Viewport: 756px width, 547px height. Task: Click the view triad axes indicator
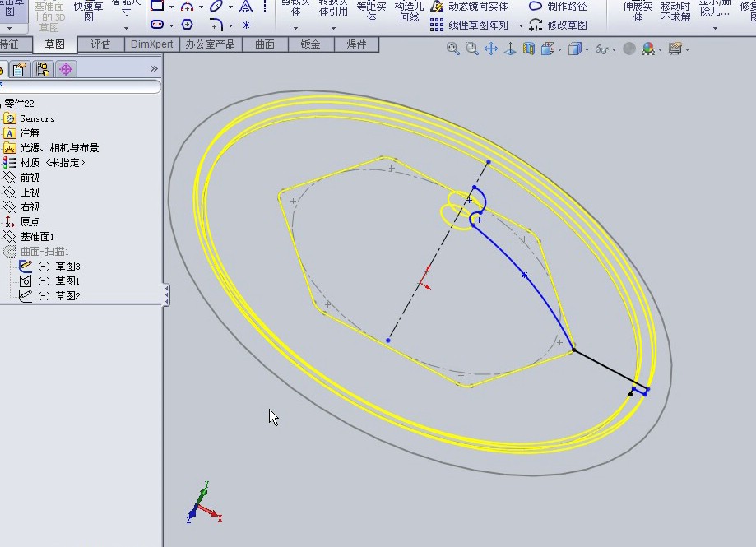click(203, 503)
